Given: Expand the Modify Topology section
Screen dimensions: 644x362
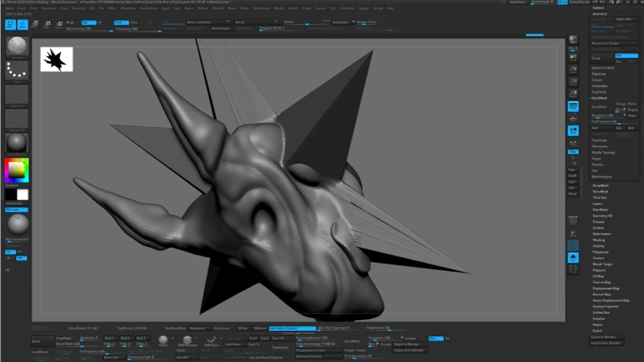Looking at the screenshot, I should (x=603, y=153).
